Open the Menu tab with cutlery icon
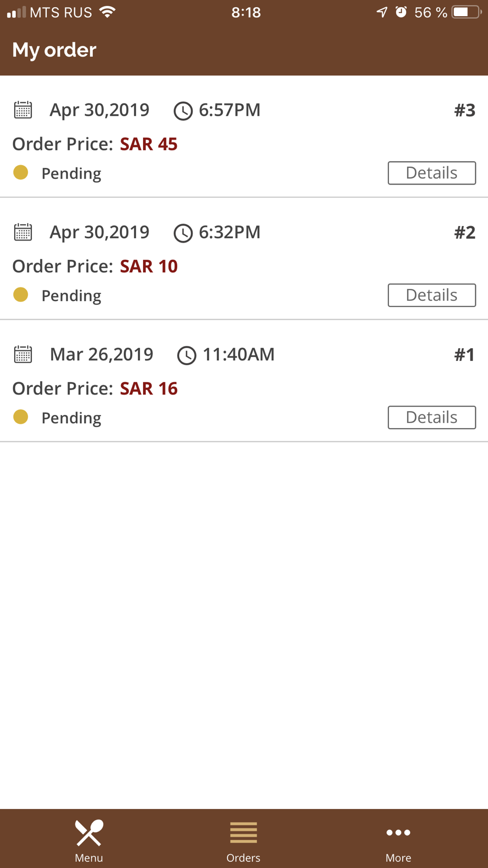Viewport: 488px width, 868px height. (89, 840)
